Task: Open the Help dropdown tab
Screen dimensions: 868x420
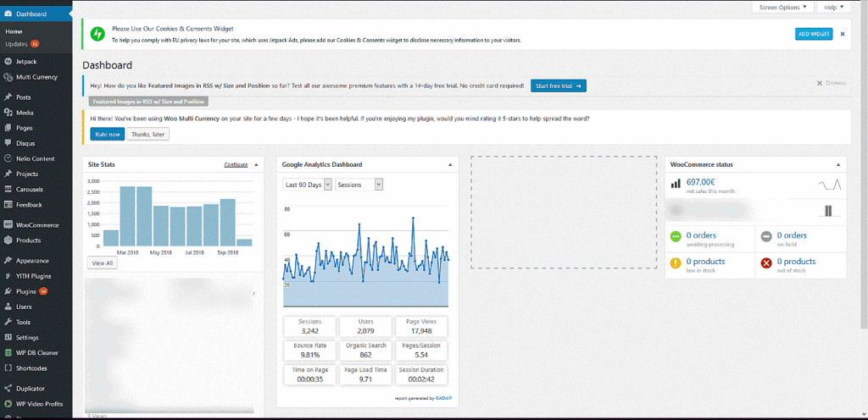Action: pos(834,7)
